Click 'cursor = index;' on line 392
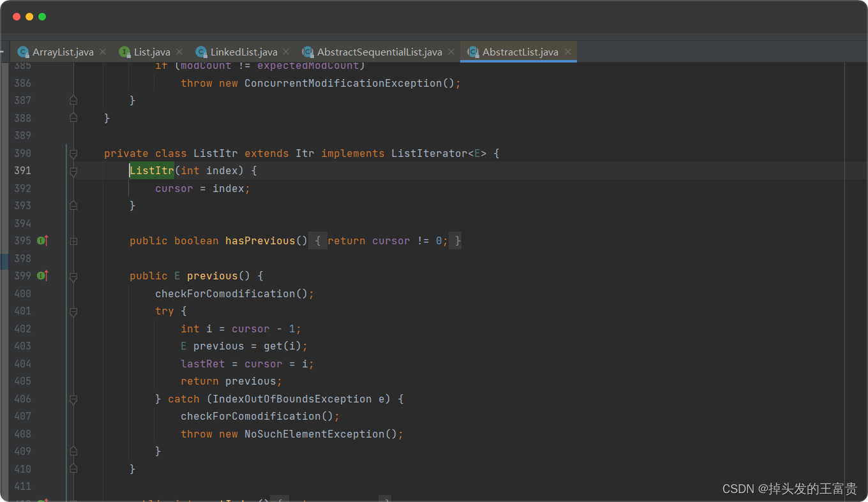Image resolution: width=868 pixels, height=502 pixels. coord(203,188)
